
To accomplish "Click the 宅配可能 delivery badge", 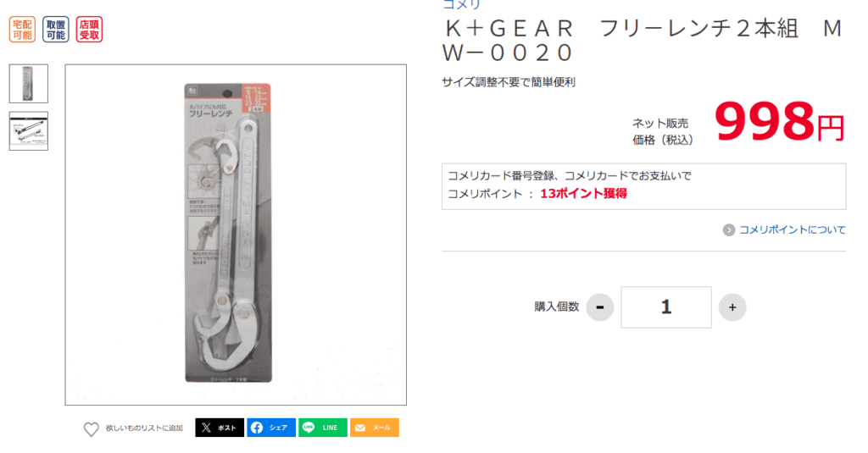I will point(22,30).
